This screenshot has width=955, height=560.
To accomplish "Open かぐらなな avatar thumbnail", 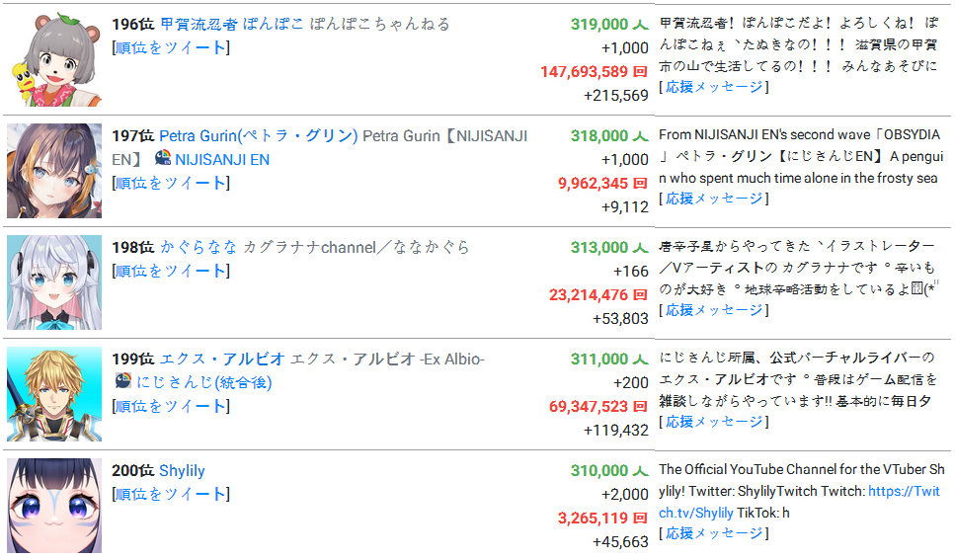I will point(54,282).
